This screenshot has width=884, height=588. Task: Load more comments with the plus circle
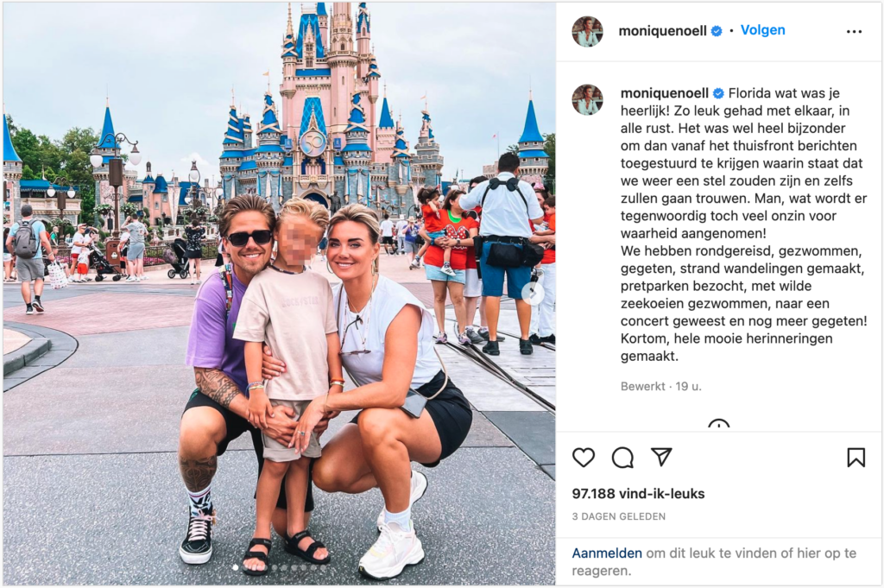click(x=719, y=426)
